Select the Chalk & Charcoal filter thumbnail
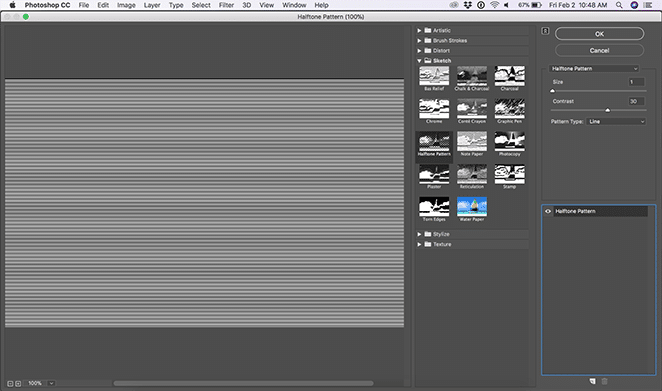 click(472, 76)
